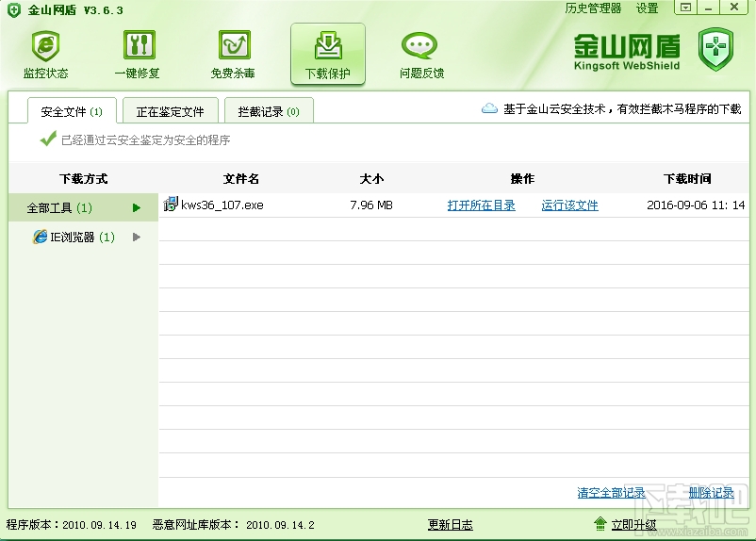756x541 pixels.
Task: Click the green upgrade arrow icon
Action: (600, 524)
